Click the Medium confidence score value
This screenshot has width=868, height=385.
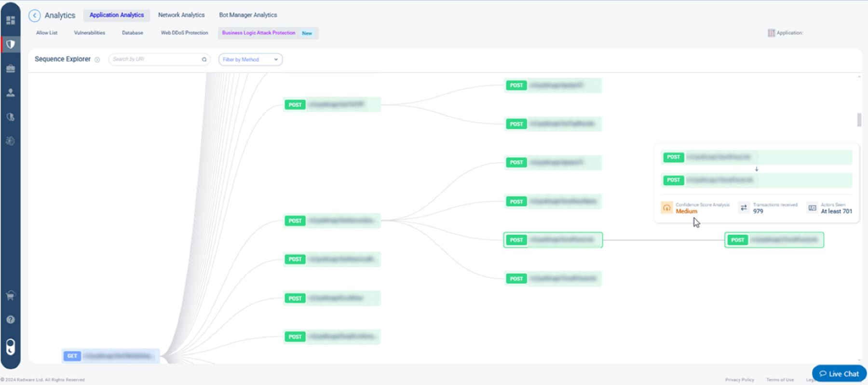click(x=686, y=211)
